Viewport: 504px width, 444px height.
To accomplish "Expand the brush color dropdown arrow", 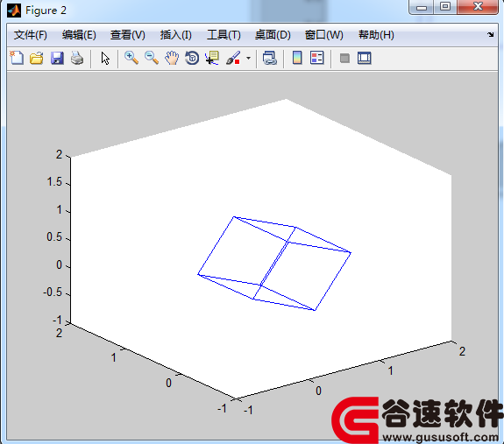I will tap(248, 59).
